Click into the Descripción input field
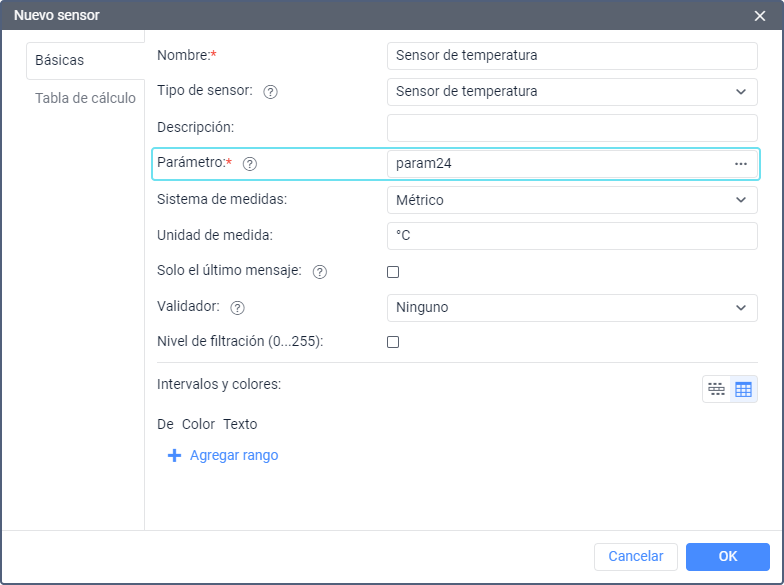This screenshot has width=784, height=585. coord(572,128)
